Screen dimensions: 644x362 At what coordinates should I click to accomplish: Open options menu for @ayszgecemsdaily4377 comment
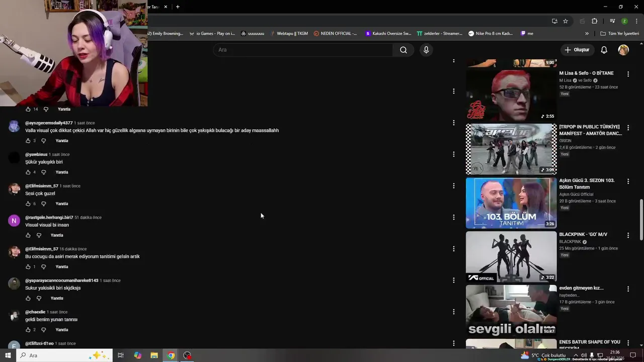453,123
